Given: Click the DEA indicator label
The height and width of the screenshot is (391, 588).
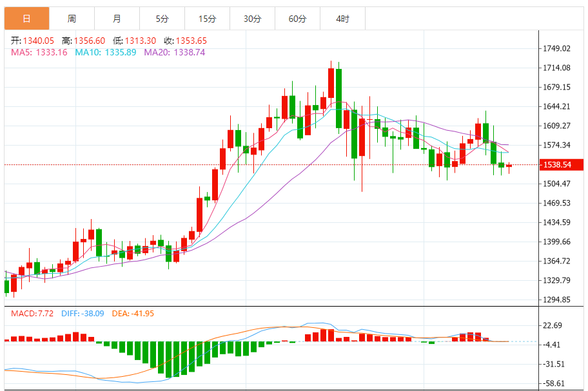Looking at the screenshot, I should [134, 314].
